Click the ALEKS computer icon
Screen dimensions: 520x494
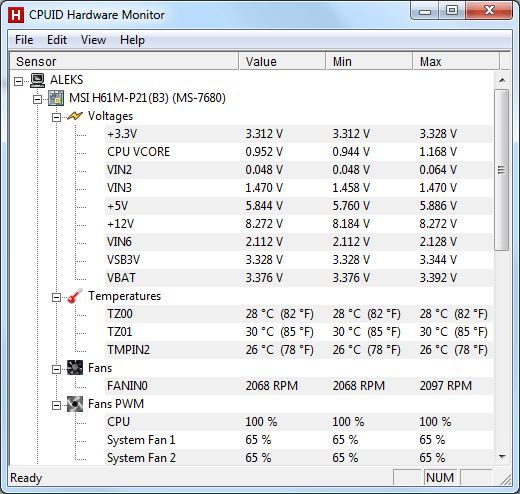click(x=37, y=80)
